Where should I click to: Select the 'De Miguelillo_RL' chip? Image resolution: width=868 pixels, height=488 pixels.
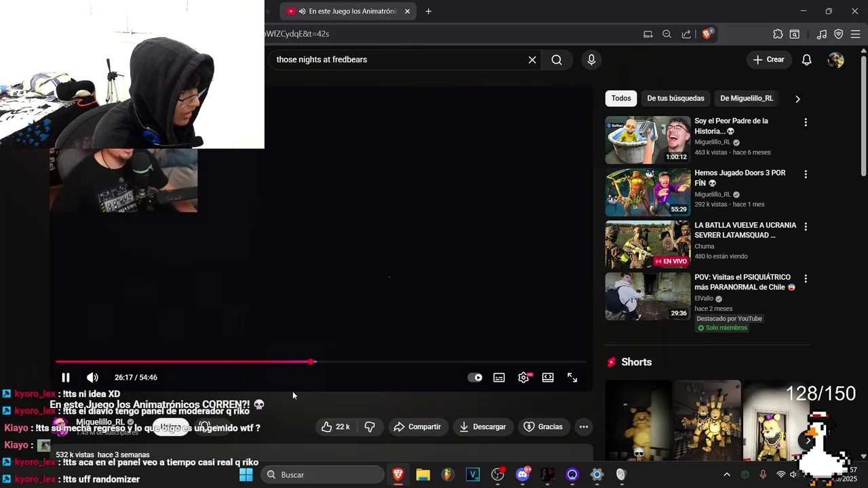[747, 98]
